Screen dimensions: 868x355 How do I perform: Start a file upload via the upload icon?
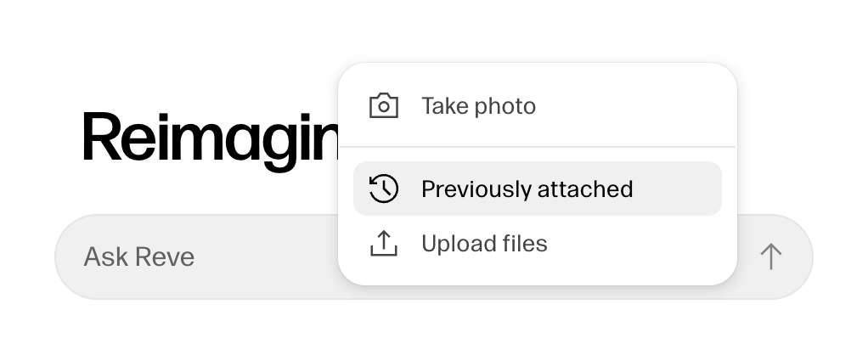pos(384,243)
